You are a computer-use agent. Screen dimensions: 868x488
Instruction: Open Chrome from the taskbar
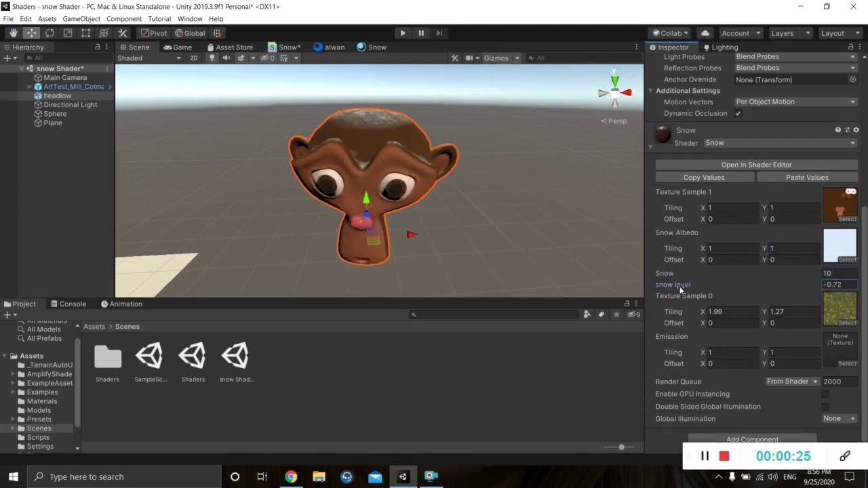tap(290, 476)
